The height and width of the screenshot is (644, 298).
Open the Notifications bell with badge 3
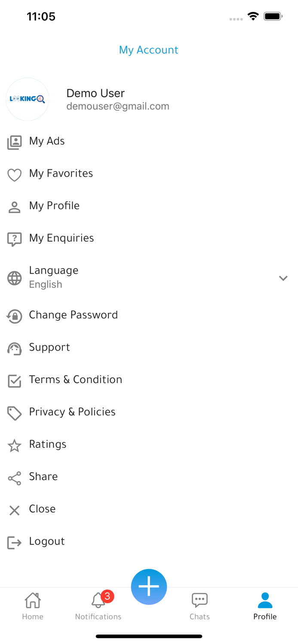(x=98, y=605)
